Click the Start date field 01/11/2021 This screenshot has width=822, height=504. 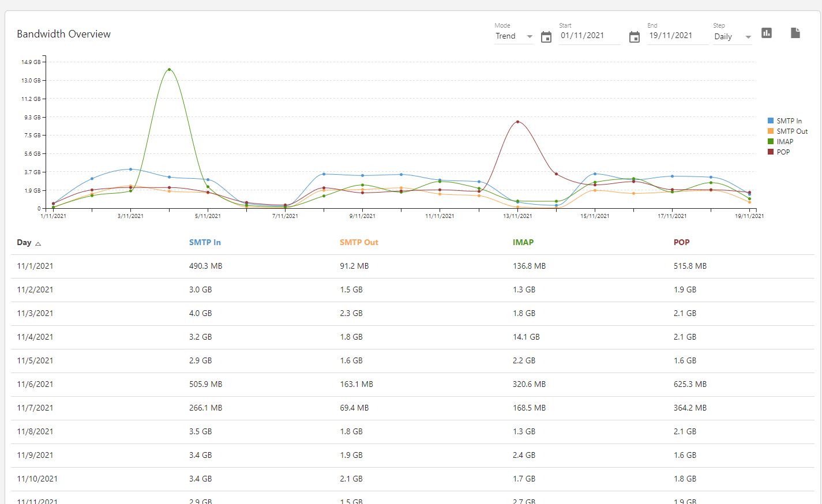click(588, 36)
